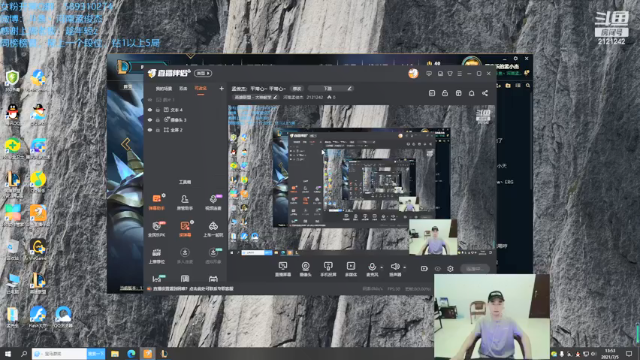
Task: Expand the microphone options arrow
Action: click(382, 267)
